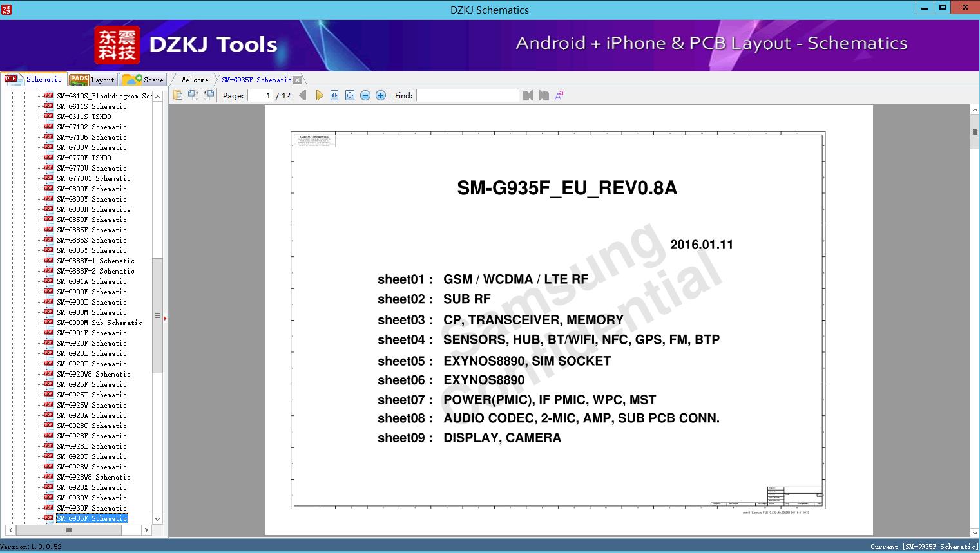The height and width of the screenshot is (553, 980).
Task: Go to the previous page arrow
Action: click(x=303, y=95)
